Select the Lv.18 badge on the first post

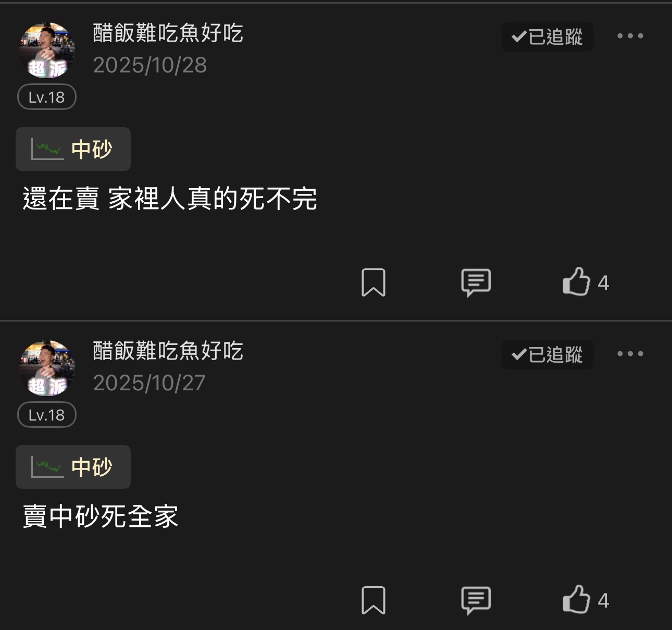pos(47,97)
